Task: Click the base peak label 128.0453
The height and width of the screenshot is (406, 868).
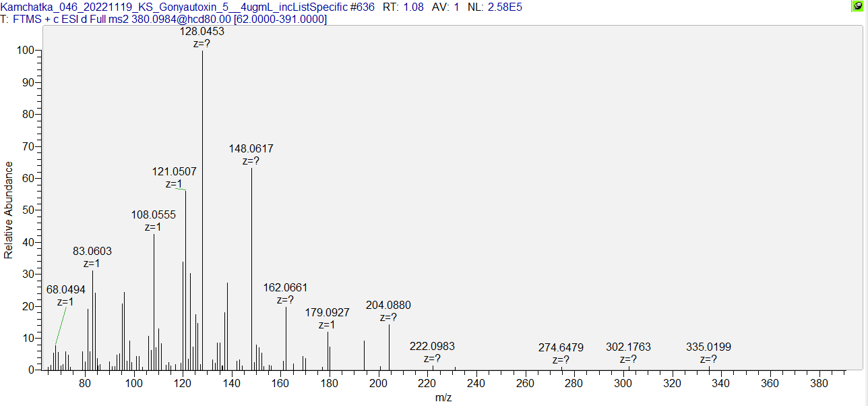Action: (x=202, y=32)
